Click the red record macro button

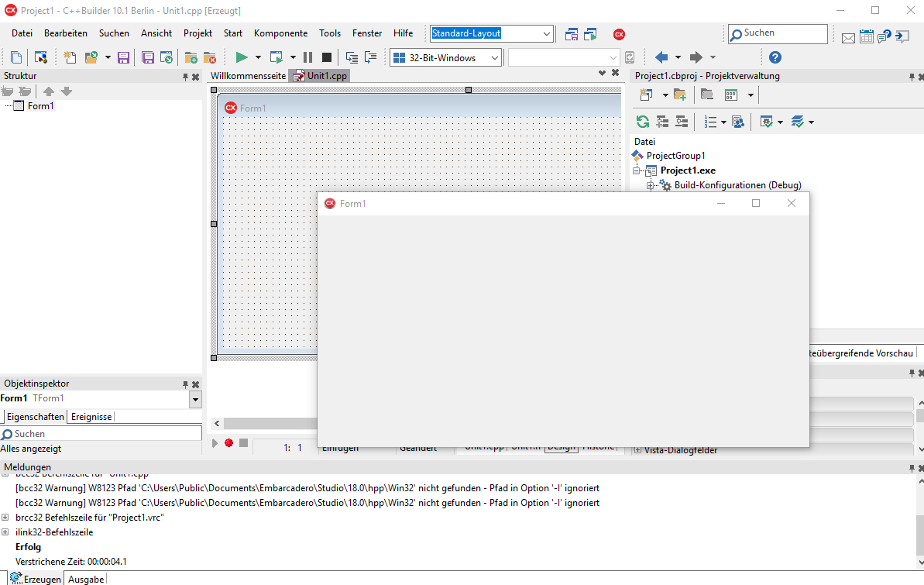[x=228, y=443]
